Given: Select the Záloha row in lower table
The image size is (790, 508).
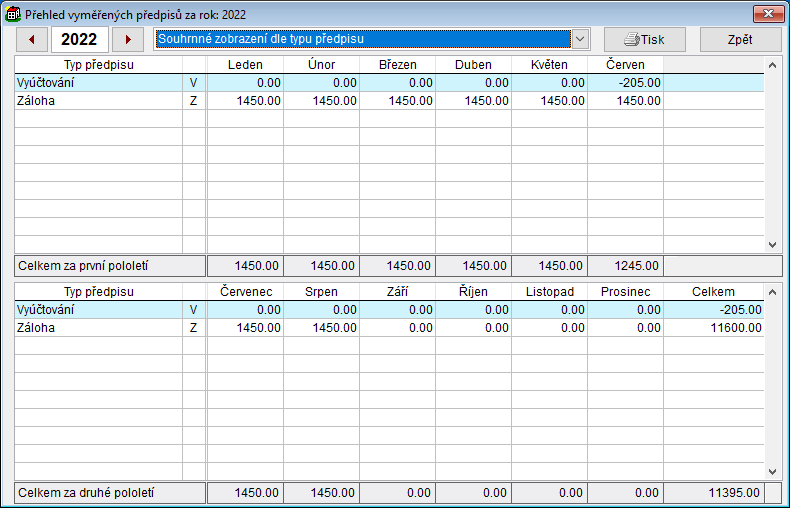Looking at the screenshot, I should 98,328.
